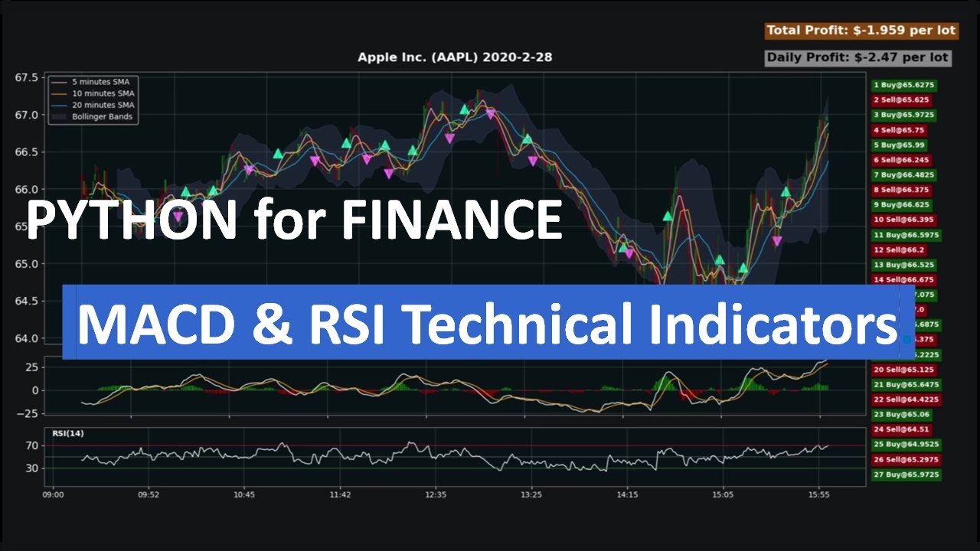Screen dimensions: 980x551
Task: Click the RSI(14) panel label
Action: (x=68, y=434)
